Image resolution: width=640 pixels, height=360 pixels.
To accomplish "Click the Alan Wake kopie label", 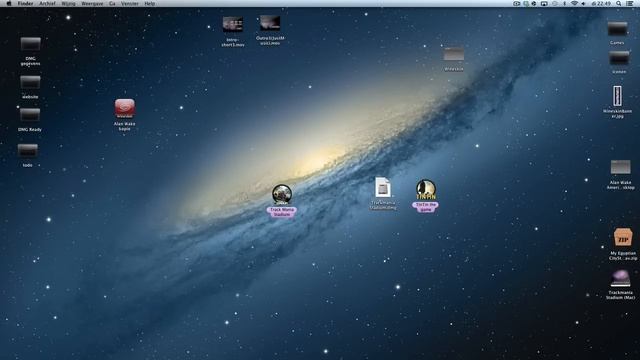I will [124, 126].
